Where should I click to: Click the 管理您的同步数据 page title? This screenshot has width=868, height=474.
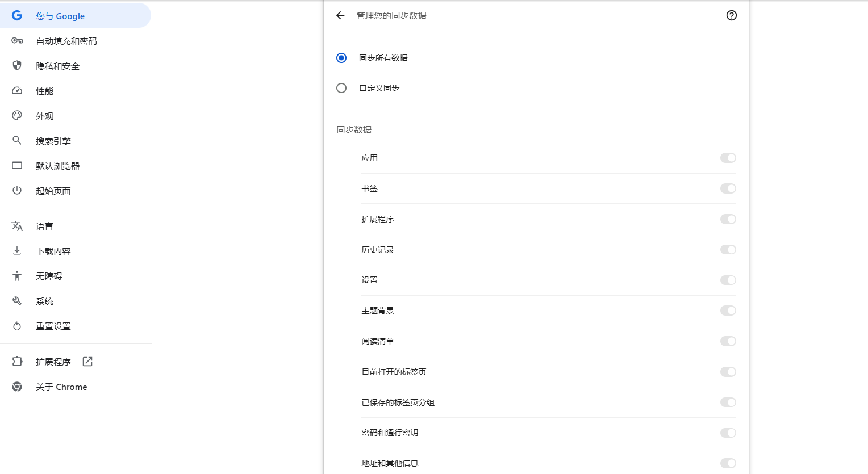click(x=391, y=16)
